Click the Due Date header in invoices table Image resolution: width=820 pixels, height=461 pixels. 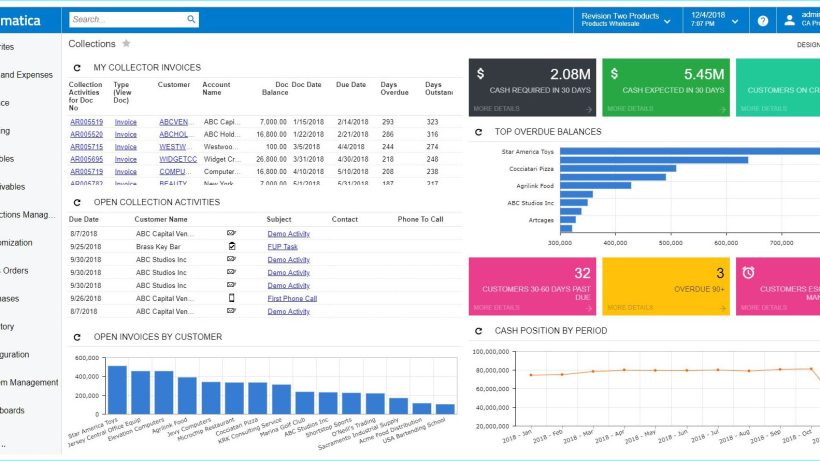(x=351, y=85)
